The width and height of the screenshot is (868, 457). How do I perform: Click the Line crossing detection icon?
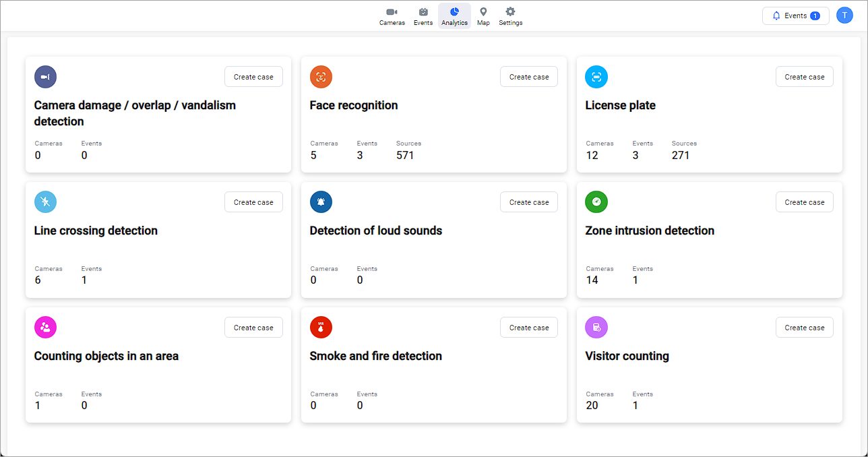[45, 202]
